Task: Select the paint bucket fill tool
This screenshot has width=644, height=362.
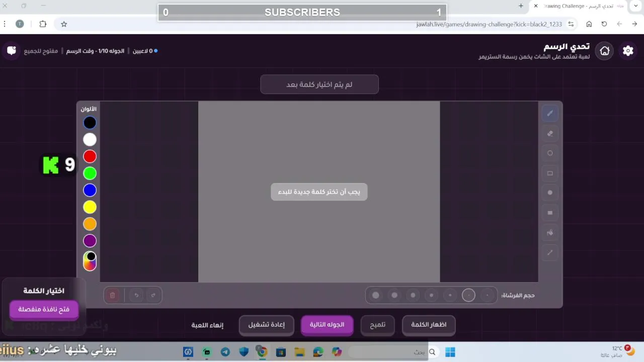Action: [x=550, y=232]
